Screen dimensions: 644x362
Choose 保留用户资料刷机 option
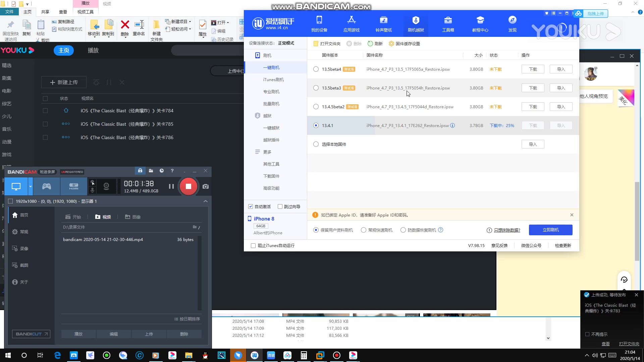[316, 230]
